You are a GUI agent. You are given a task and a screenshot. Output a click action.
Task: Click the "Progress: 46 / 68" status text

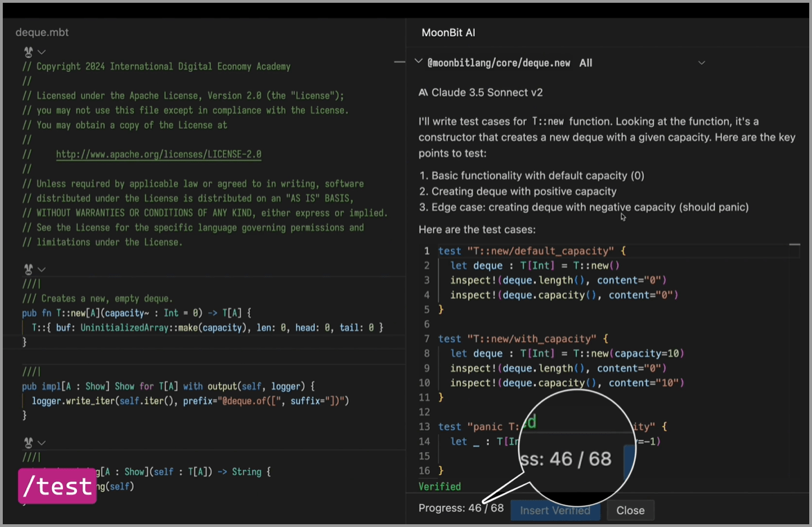click(461, 508)
